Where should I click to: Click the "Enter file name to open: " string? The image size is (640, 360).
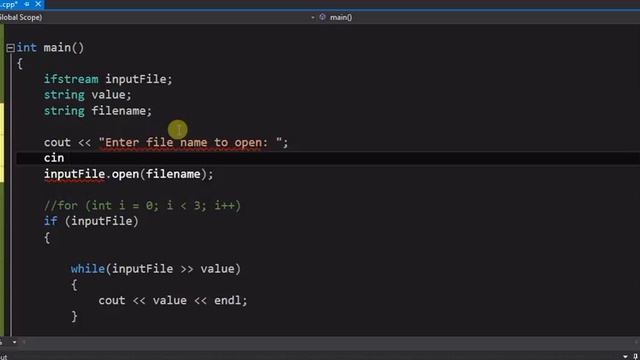(x=190, y=142)
